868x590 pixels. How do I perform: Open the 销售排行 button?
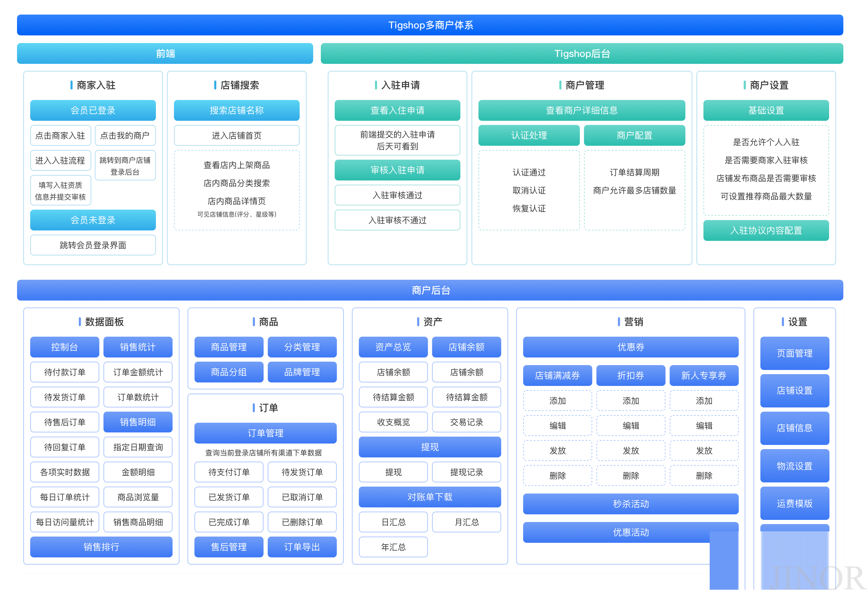coord(101,547)
